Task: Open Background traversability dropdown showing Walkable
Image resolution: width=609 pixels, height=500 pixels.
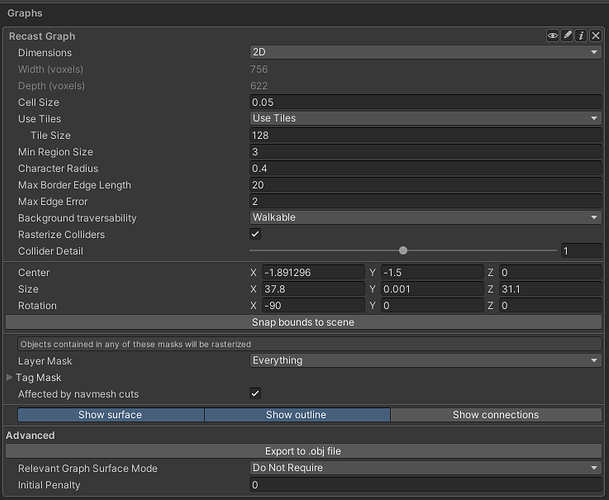Action: click(425, 217)
